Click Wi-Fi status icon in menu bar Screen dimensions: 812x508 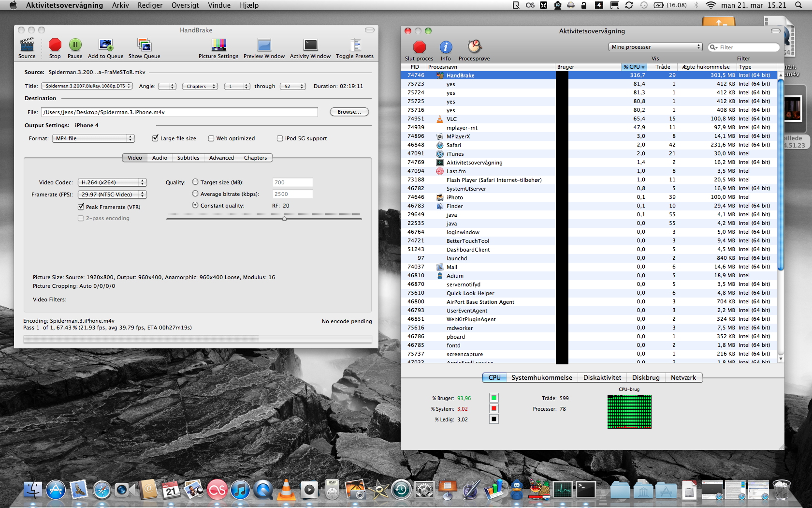710,5
